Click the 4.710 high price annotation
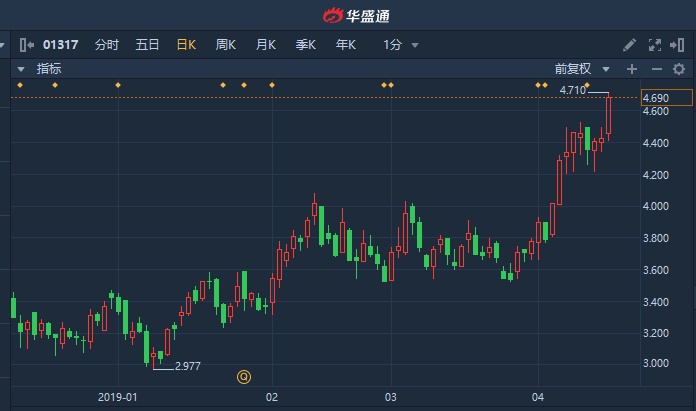The image size is (696, 411). pyautogui.click(x=573, y=90)
